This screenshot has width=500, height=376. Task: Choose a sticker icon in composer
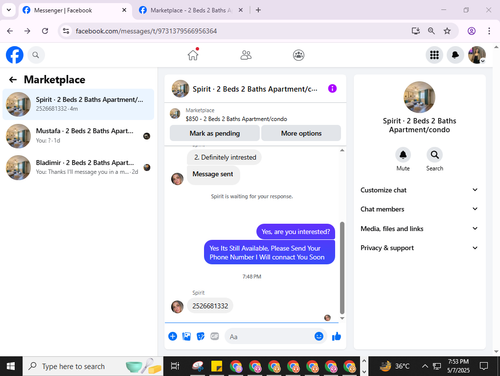point(201,336)
